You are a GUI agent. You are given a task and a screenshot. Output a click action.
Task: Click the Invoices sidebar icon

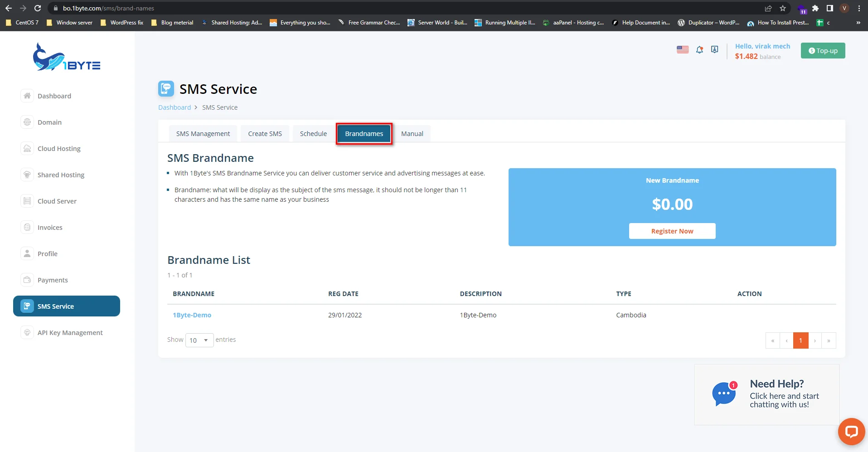(27, 227)
